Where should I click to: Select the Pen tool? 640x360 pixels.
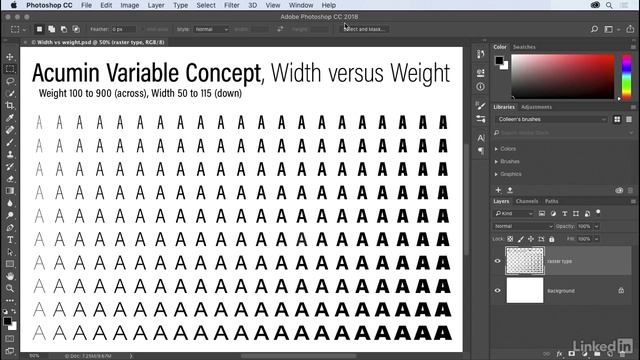point(10,228)
